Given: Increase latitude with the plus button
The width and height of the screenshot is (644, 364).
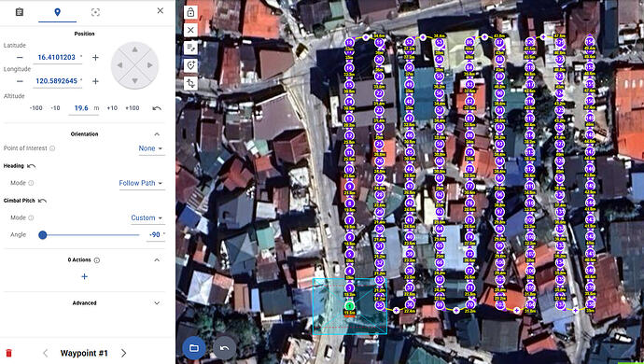Looking at the screenshot, I should coord(95,58).
